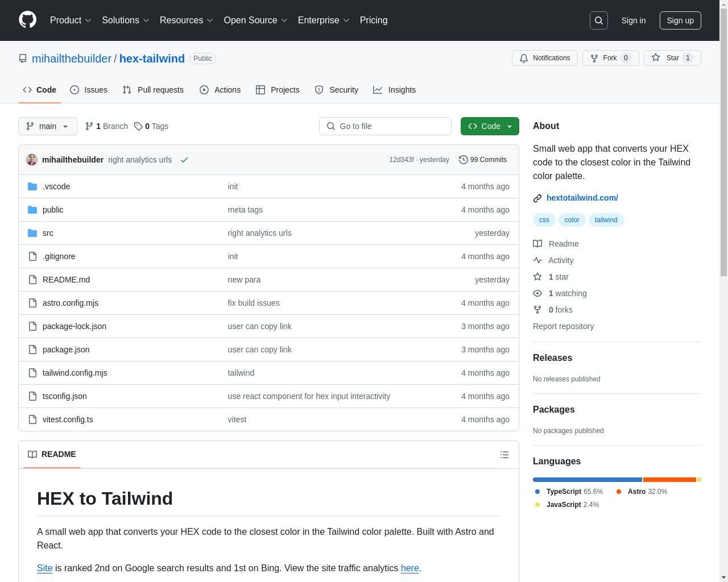Open the tailwind.config.mjs file
The image size is (728, 582).
(75, 373)
